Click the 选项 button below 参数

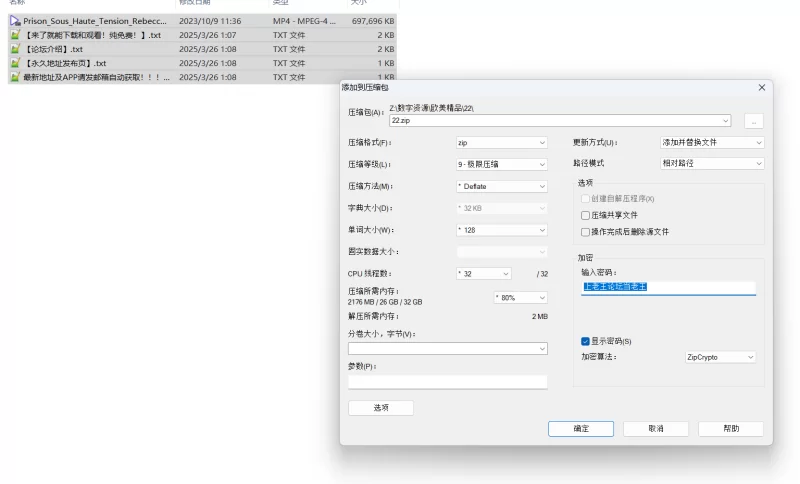(x=381, y=408)
